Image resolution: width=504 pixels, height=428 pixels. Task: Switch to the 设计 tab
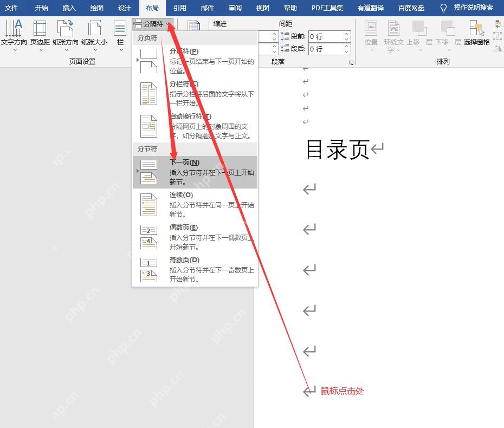(x=125, y=8)
